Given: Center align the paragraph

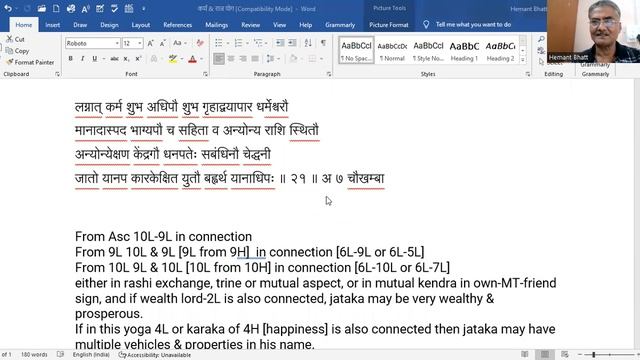Looking at the screenshot, I should (x=231, y=59).
